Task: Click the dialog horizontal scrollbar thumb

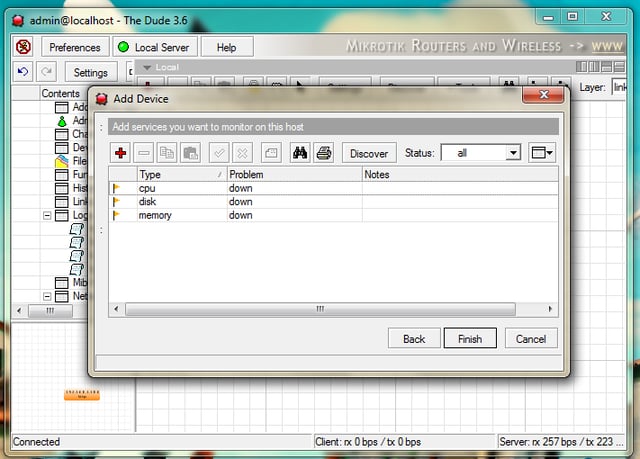Action: [320, 309]
